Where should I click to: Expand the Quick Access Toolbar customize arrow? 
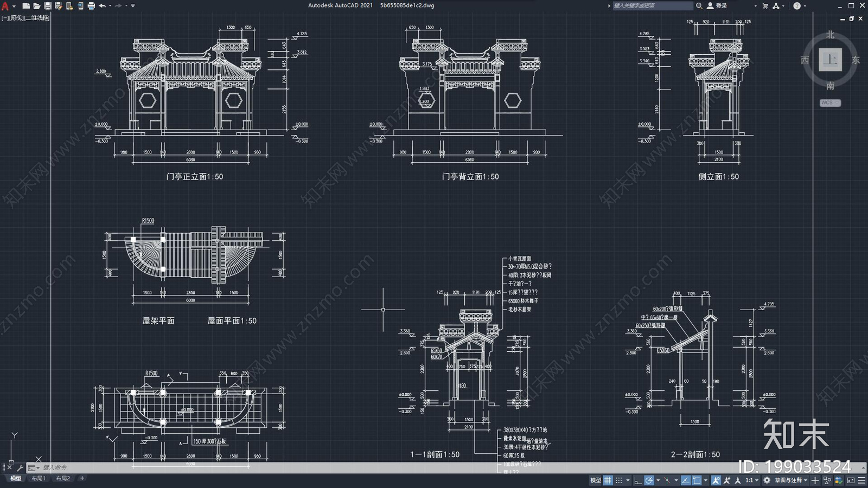click(x=133, y=6)
